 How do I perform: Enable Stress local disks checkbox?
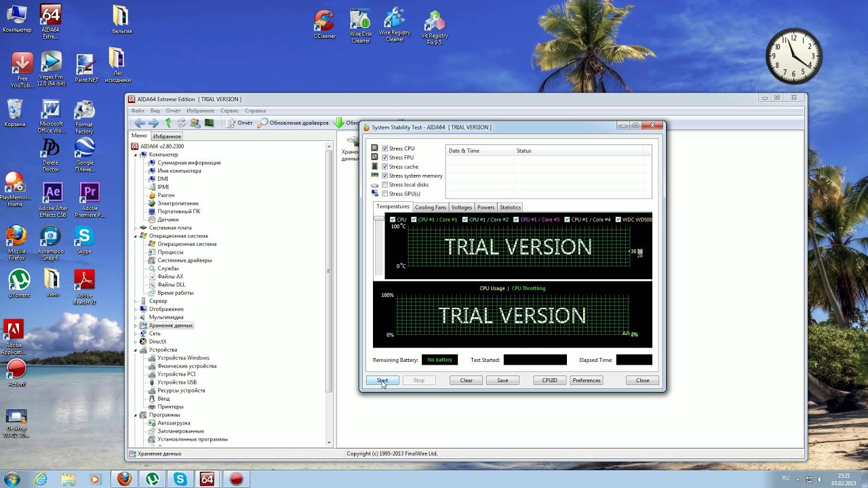click(385, 185)
